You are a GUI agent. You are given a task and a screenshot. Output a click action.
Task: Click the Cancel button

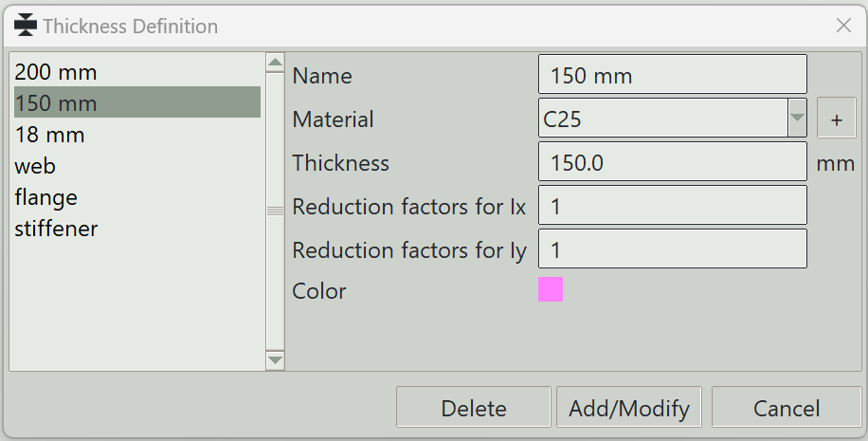(x=787, y=407)
